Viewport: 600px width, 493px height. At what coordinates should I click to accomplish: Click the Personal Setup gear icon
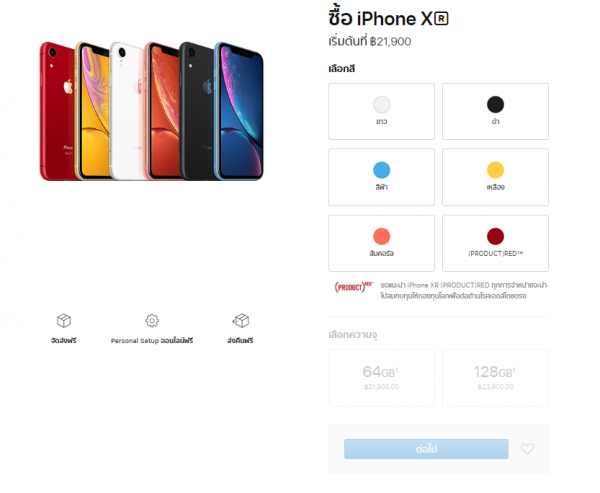click(x=152, y=320)
